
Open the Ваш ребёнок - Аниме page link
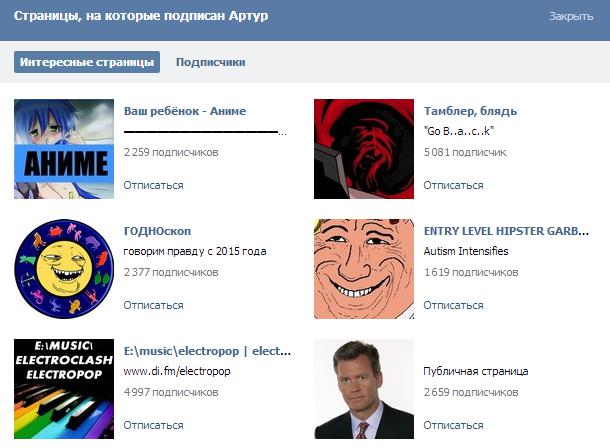(x=185, y=111)
